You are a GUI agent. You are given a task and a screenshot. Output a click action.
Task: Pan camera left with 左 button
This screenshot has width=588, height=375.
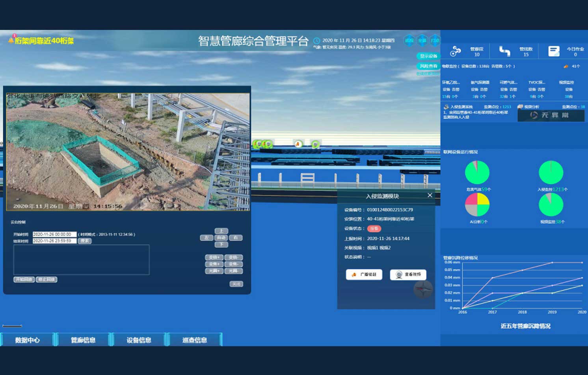tap(207, 238)
